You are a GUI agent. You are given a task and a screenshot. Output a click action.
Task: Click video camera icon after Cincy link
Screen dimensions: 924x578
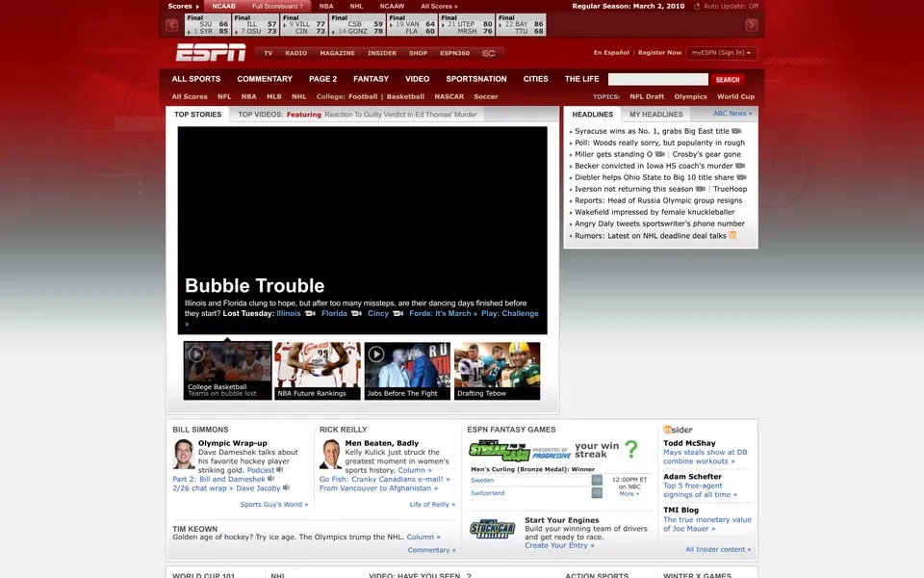(x=398, y=313)
